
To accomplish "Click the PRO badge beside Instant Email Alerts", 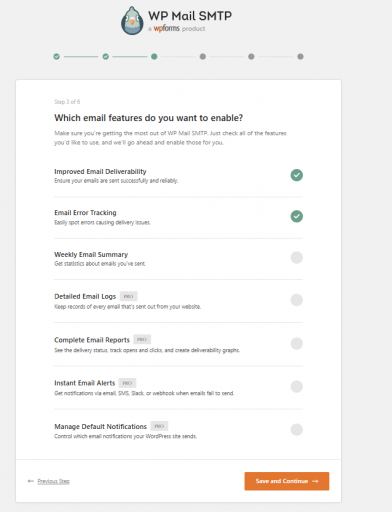I will click(127, 383).
